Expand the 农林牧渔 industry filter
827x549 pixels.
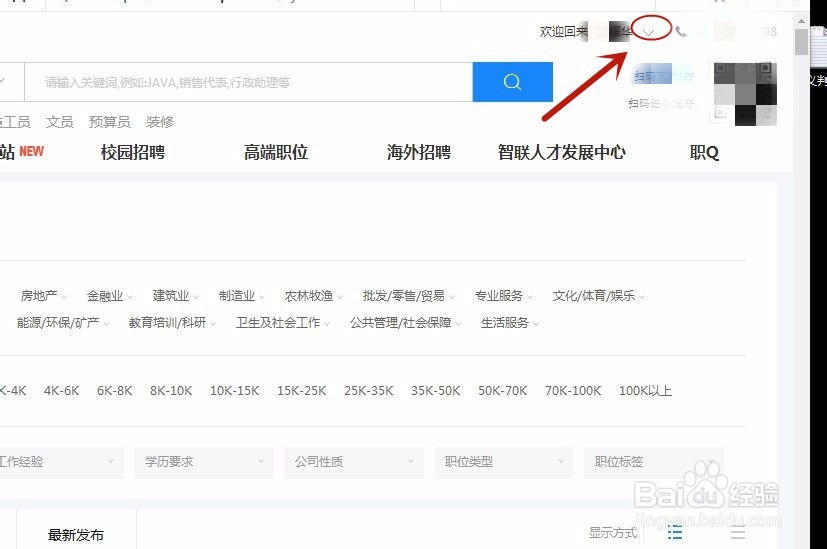point(313,296)
